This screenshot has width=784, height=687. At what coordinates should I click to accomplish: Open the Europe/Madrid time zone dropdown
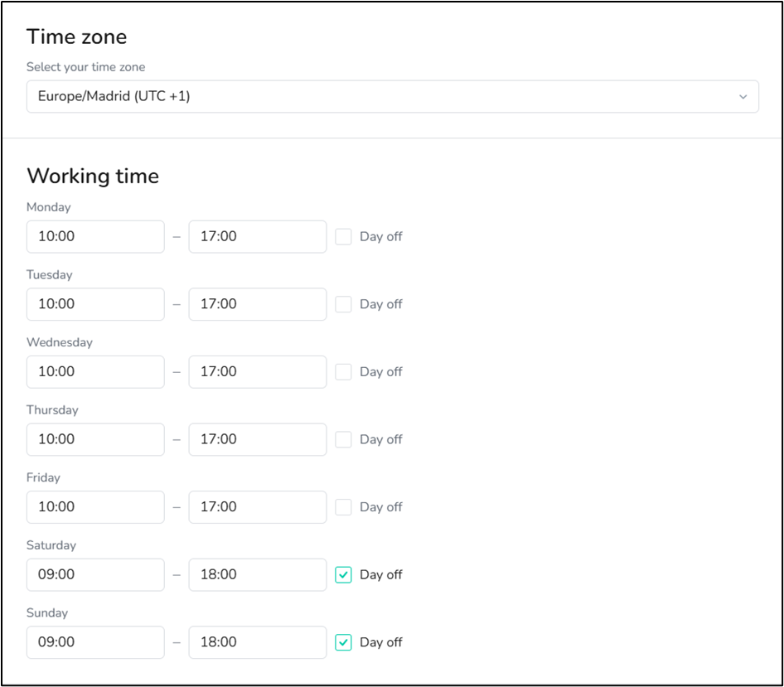coord(393,96)
